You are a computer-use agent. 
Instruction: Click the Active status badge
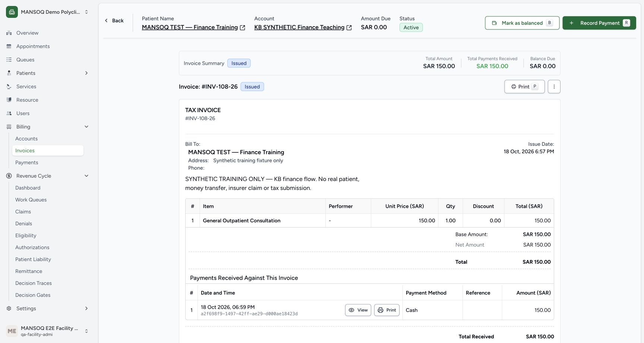coord(411,28)
